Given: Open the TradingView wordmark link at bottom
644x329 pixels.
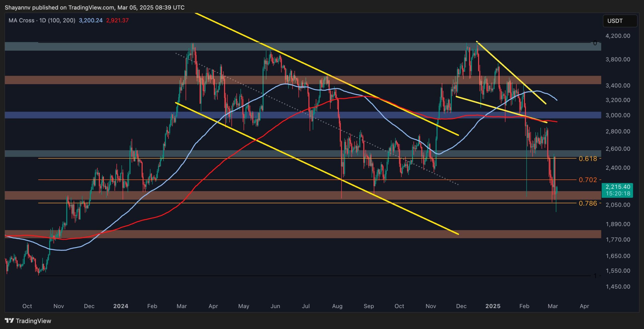Looking at the screenshot, I should (33, 321).
